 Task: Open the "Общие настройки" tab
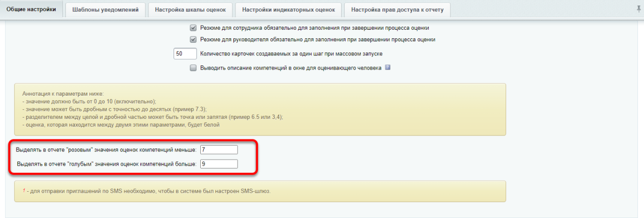click(31, 10)
